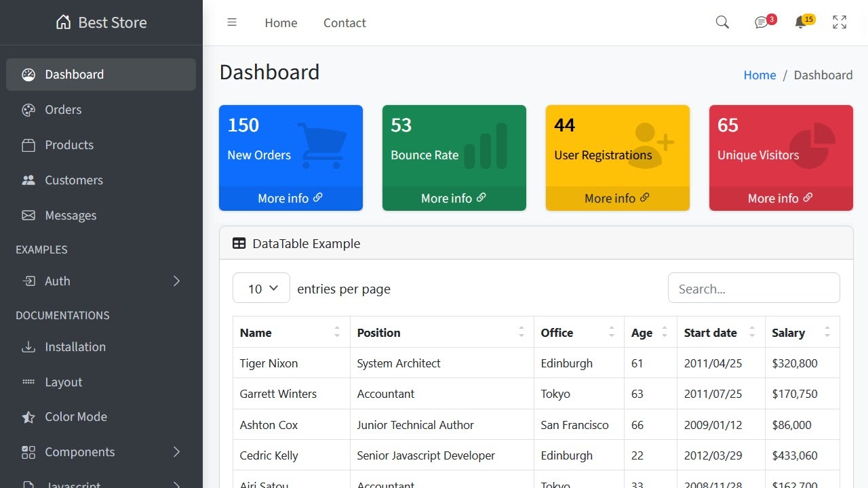
Task: Click More info on User Registrations card
Action: [x=617, y=199]
